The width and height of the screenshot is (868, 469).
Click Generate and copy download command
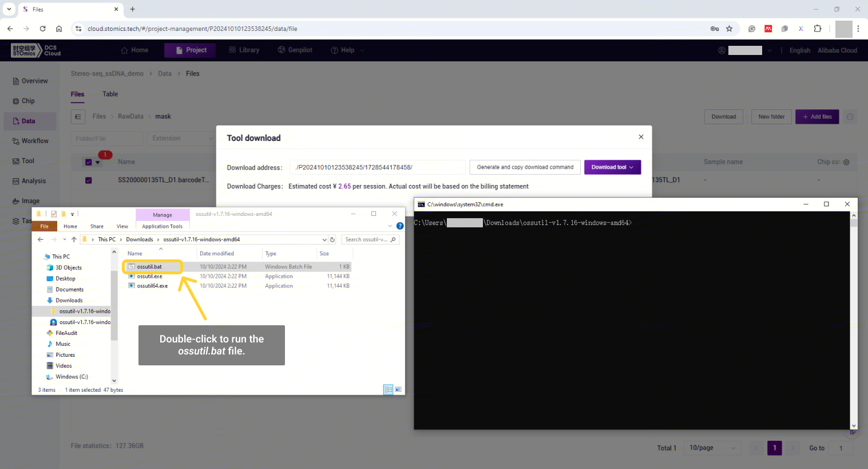click(525, 167)
